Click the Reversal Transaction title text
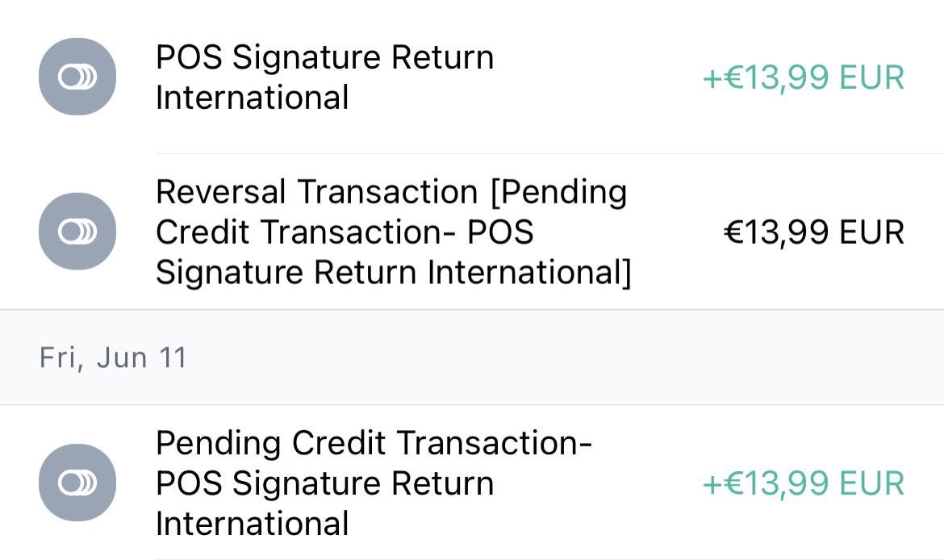 click(x=392, y=231)
